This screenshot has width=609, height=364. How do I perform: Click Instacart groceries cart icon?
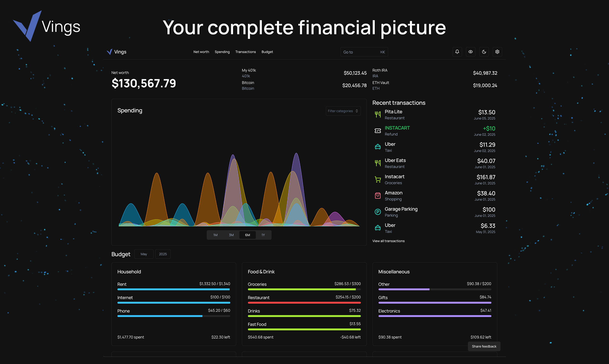pos(378,180)
